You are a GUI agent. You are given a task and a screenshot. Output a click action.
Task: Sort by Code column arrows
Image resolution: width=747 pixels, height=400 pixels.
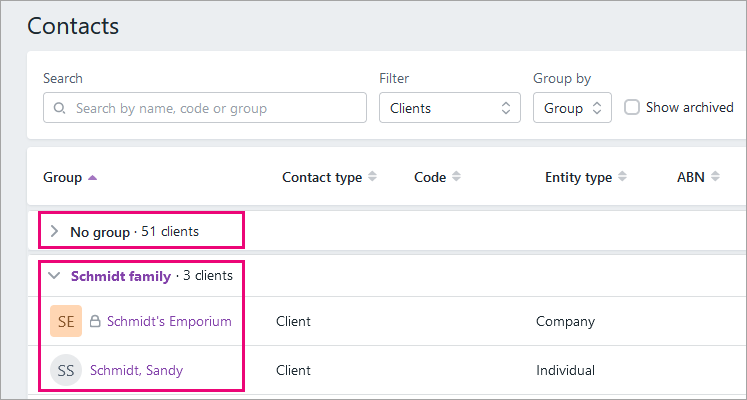[x=456, y=177]
